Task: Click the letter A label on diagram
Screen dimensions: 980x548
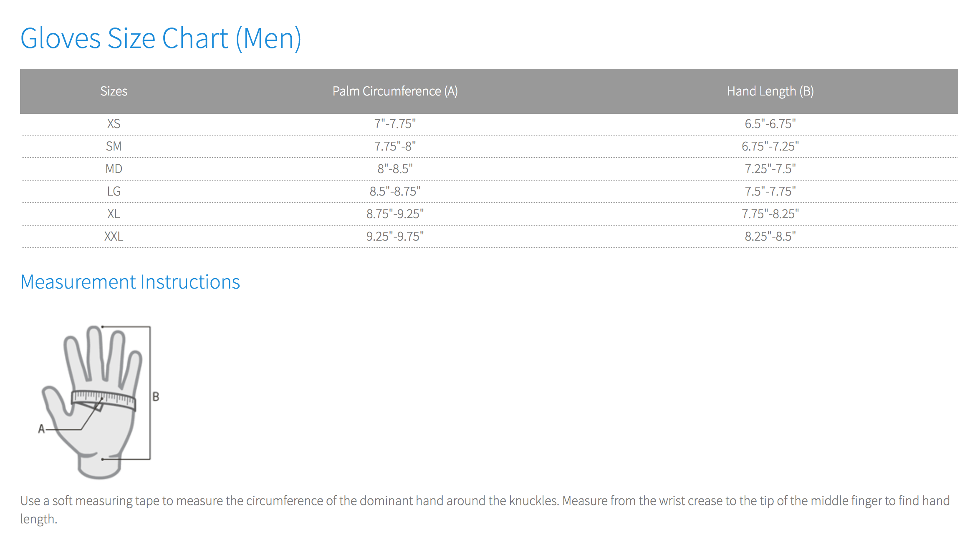Action: point(41,429)
